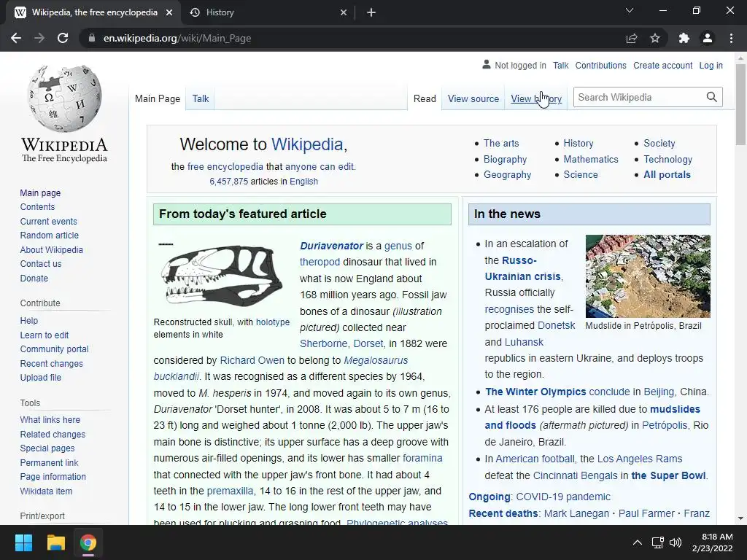747x560 pixels.
Task: Click the dinosaur skull illustration
Action: point(222,275)
